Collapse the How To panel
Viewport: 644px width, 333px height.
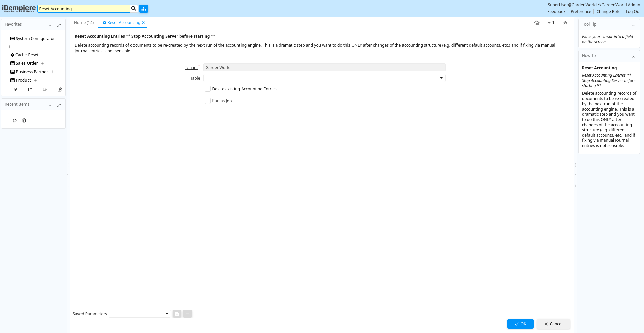[633, 57]
